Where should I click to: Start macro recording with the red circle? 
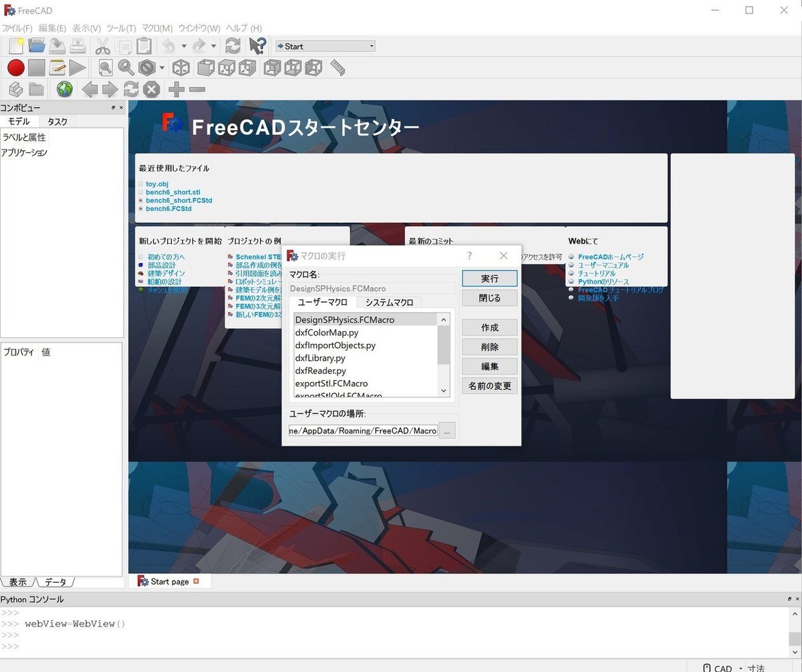pyautogui.click(x=16, y=67)
